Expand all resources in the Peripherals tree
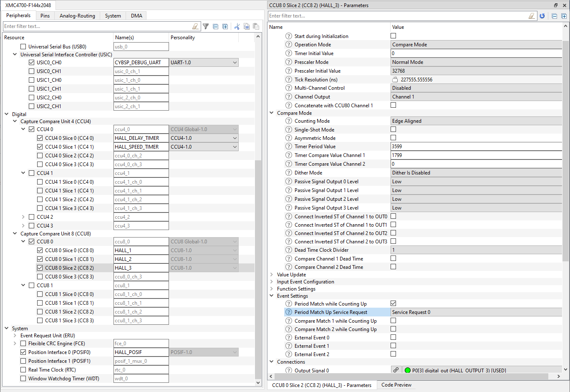This screenshot has height=392, width=570. click(225, 26)
